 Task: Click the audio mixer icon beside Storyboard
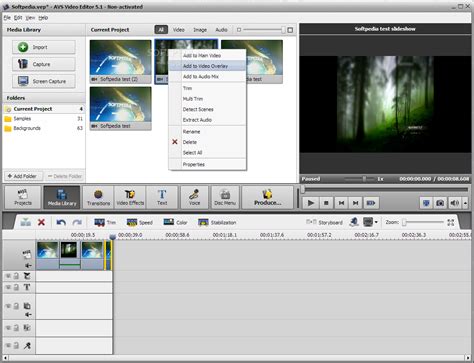354,222
